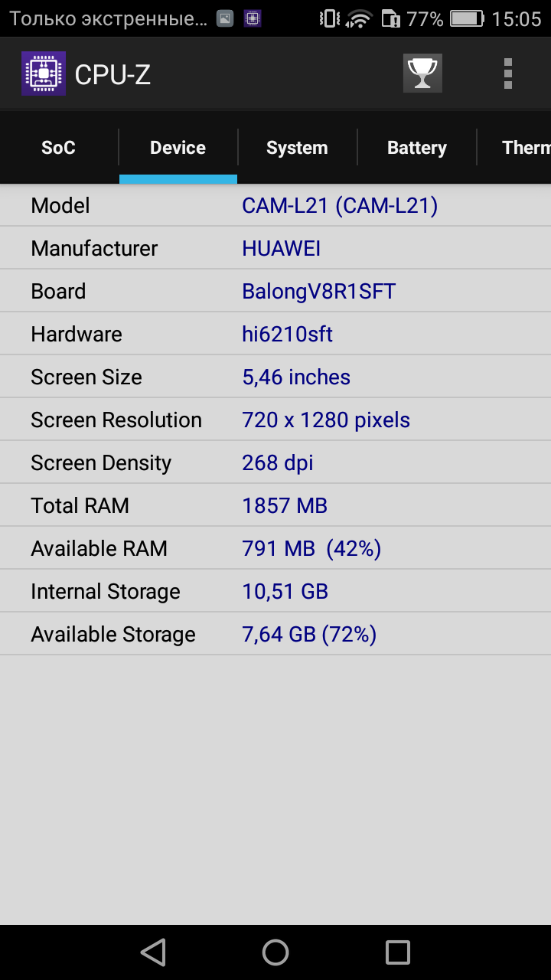Tap battery icon in status bar
Viewport: 551px width, 980px height.
(x=467, y=18)
